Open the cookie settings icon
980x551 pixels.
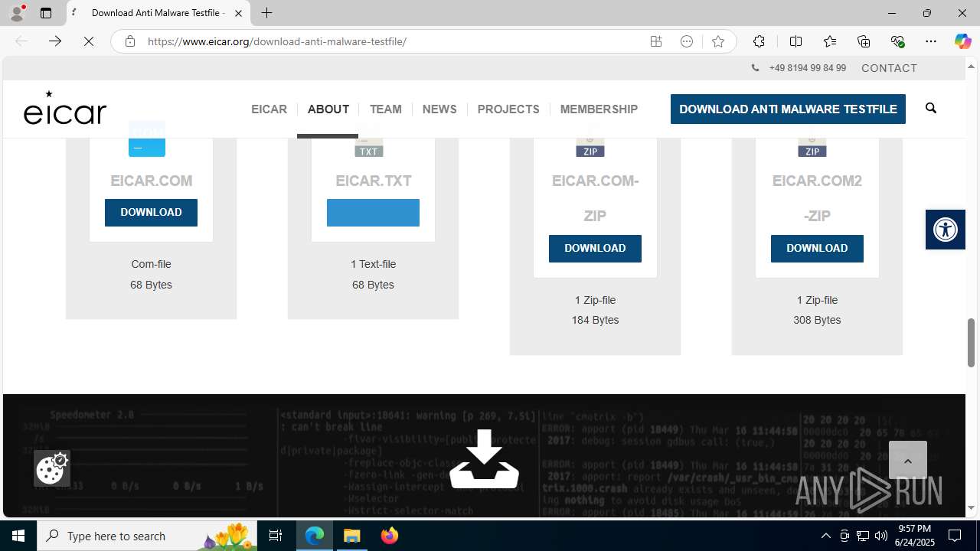(x=52, y=468)
